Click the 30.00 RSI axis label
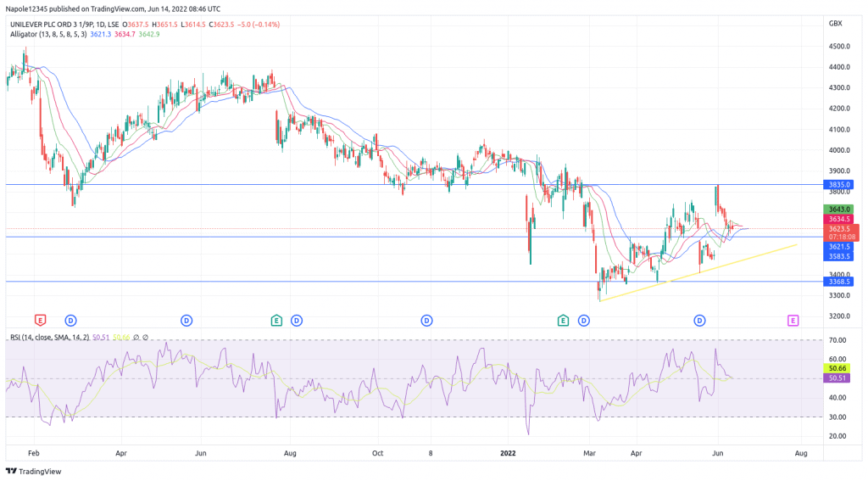 coord(837,417)
